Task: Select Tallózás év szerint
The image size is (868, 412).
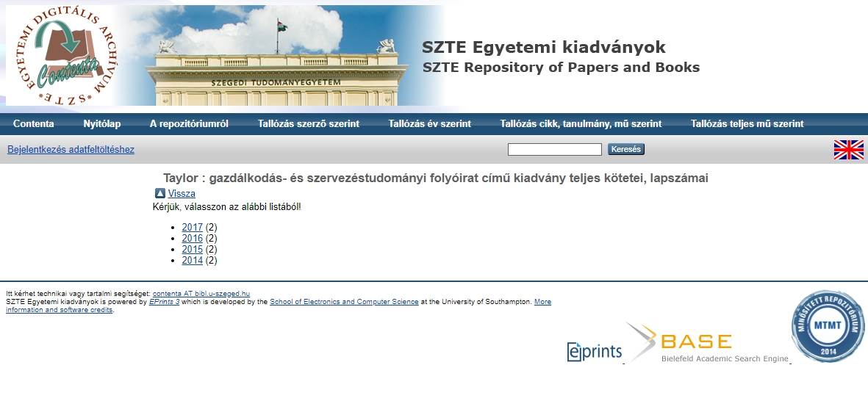Action: pos(429,124)
